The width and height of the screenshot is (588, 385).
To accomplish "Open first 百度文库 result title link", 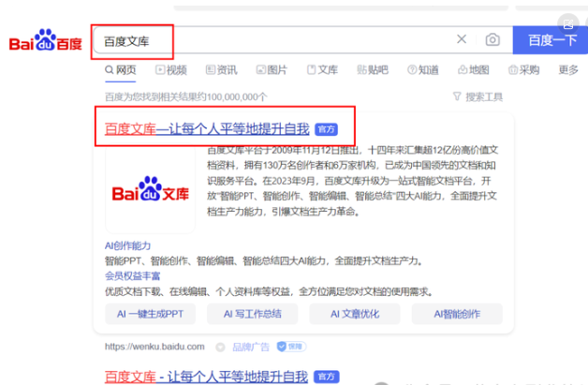I will click(x=207, y=128).
